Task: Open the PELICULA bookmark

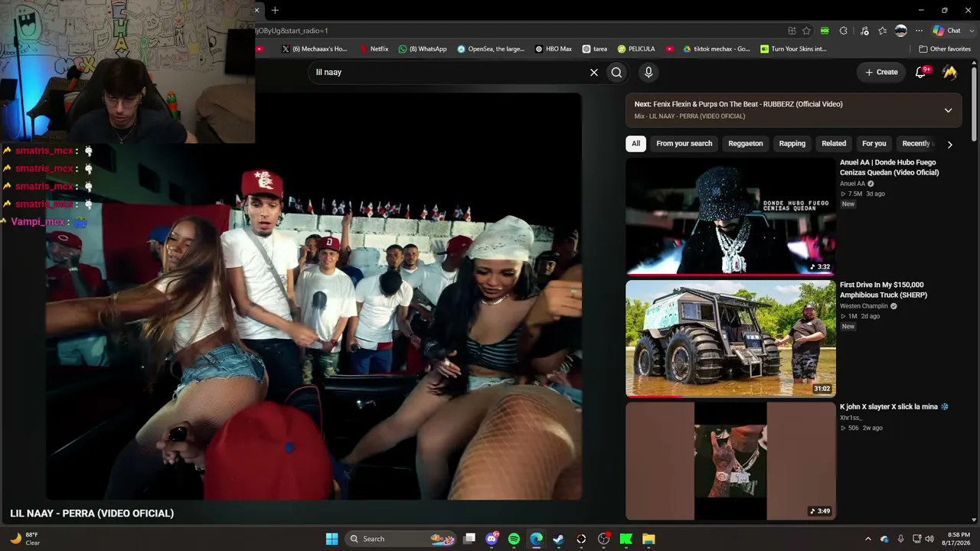Action: pos(636,49)
